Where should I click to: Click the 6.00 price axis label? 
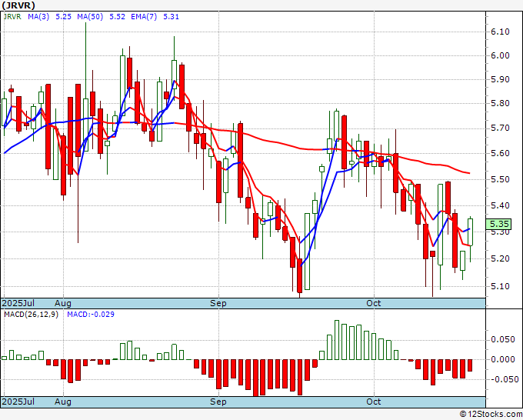[x=501, y=55]
